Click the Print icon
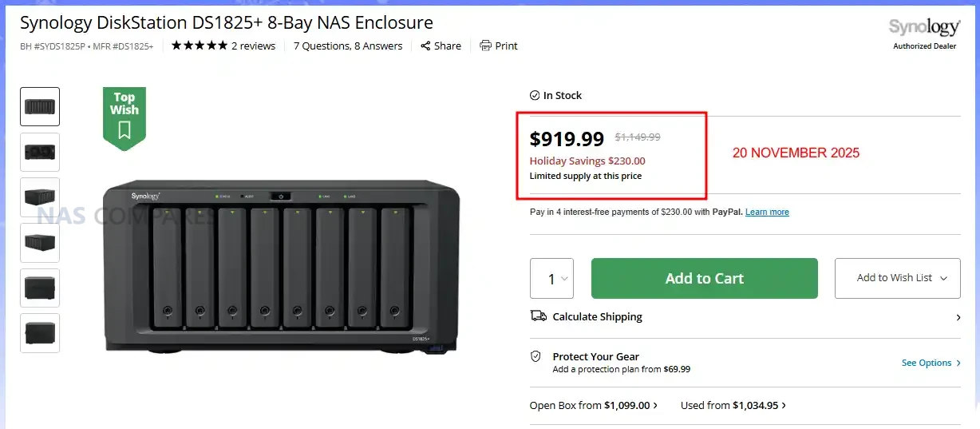Screen dimensions: 980x429 pyautogui.click(x=485, y=46)
